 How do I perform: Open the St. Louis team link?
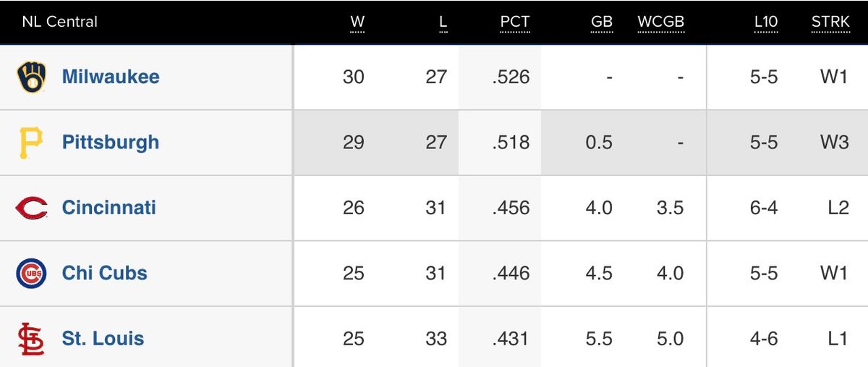click(103, 338)
